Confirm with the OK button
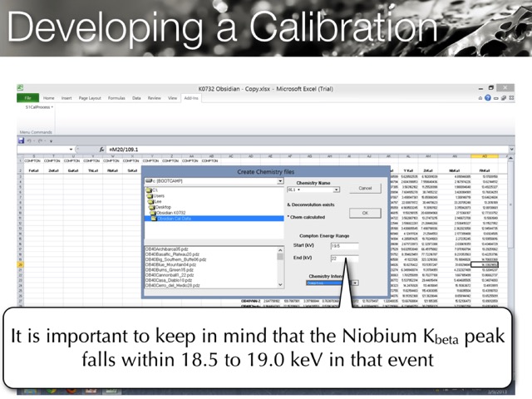The height and width of the screenshot is (399, 532). [364, 213]
